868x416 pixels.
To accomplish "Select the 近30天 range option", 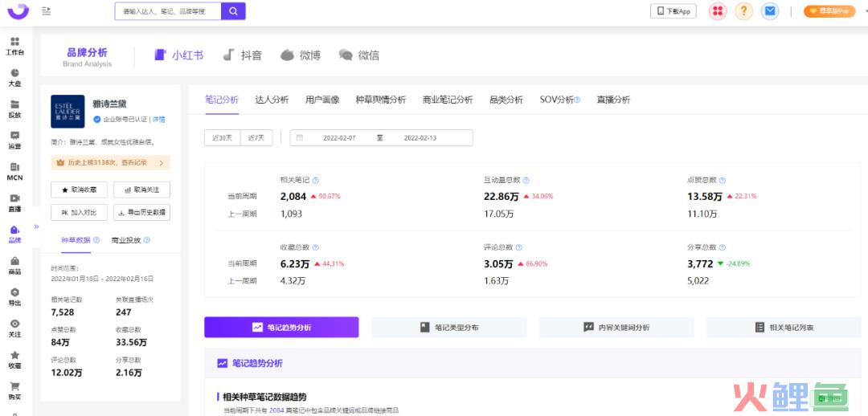I will [x=222, y=138].
